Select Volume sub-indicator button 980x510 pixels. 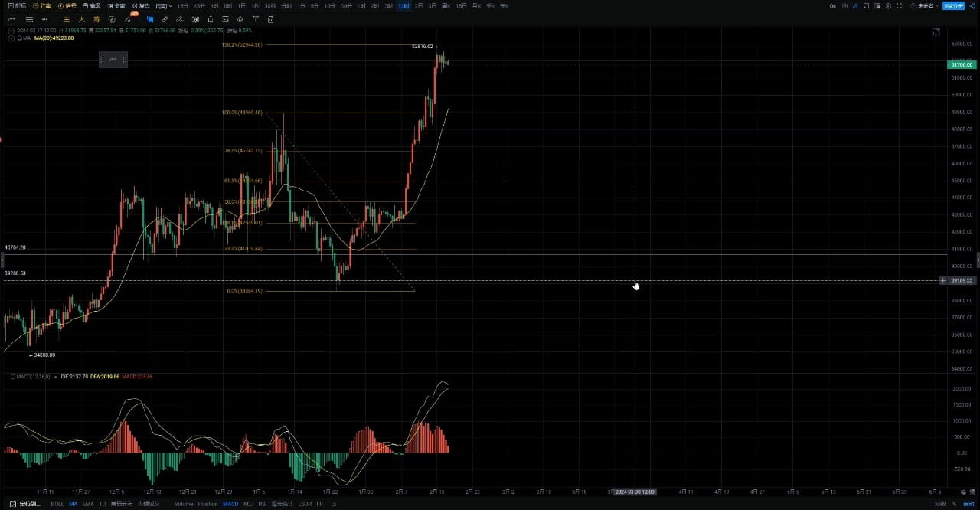(184, 504)
